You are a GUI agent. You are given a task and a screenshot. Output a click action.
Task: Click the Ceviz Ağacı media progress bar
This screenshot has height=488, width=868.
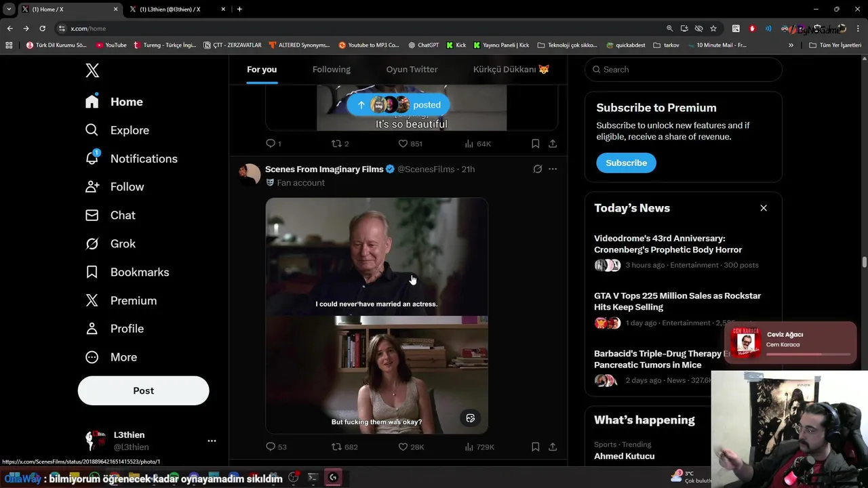pyautogui.click(x=808, y=354)
